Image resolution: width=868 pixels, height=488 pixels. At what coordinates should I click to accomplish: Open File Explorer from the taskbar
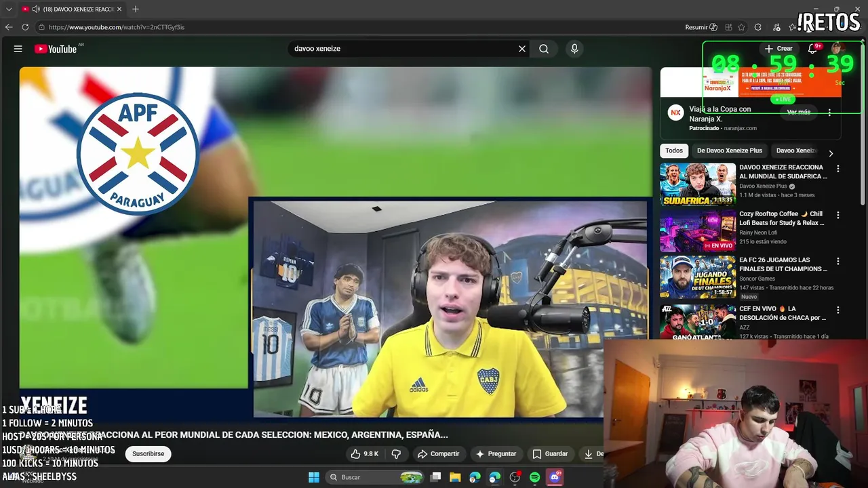point(455,477)
